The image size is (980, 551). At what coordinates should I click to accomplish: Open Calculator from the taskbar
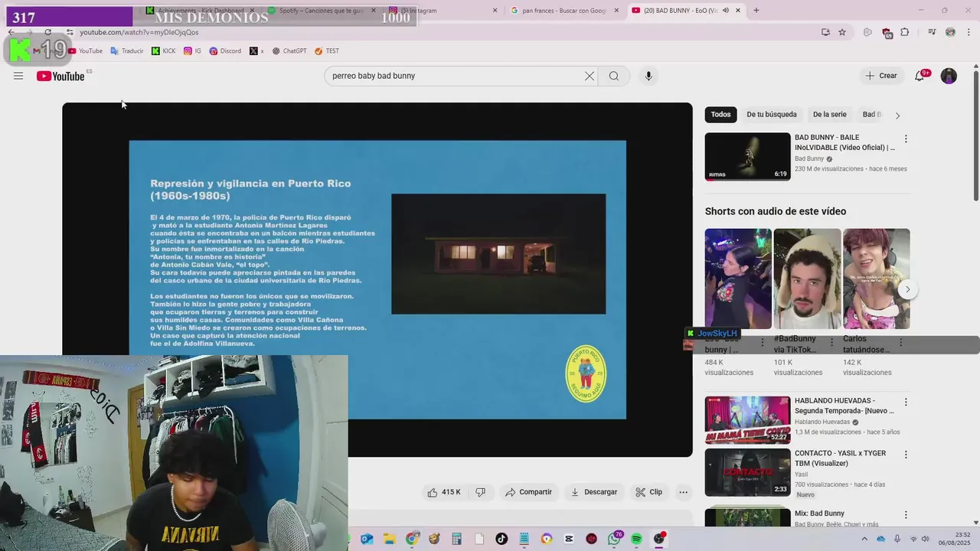(456, 539)
